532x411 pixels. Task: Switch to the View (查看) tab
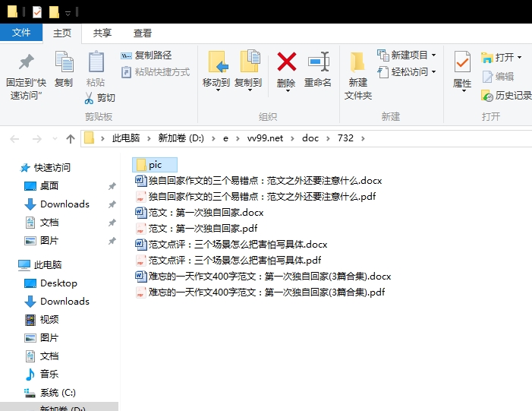click(x=142, y=33)
